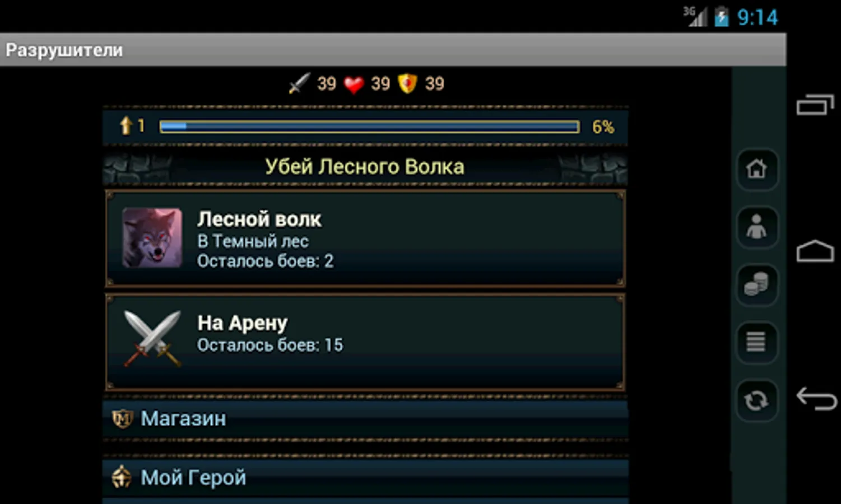Tap the experience progress bar
841x504 pixels.
[369, 127]
